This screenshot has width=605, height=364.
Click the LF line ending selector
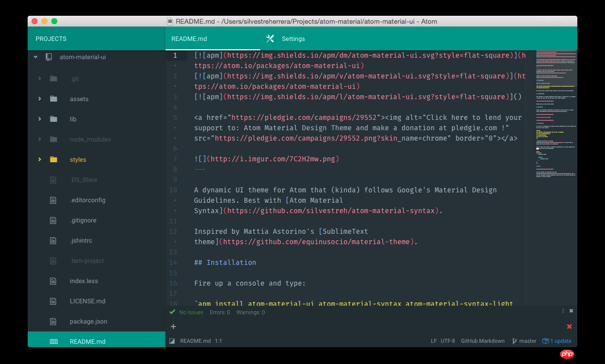pos(434,341)
